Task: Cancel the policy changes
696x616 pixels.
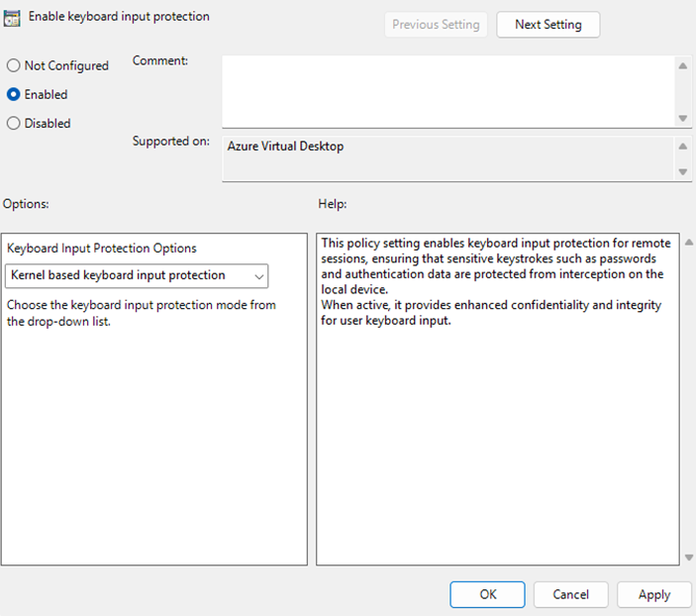Action: click(x=570, y=594)
